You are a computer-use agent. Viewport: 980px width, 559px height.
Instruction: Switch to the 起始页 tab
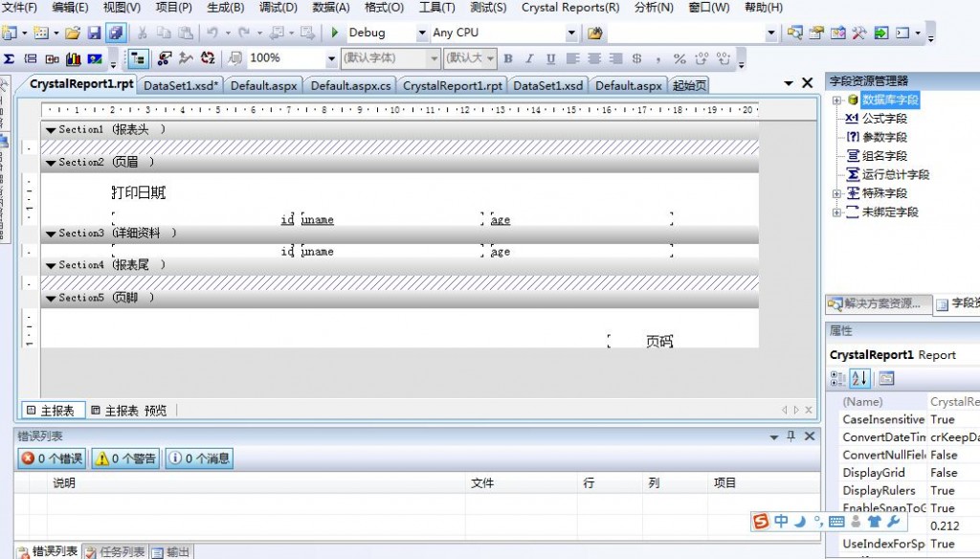pos(689,85)
